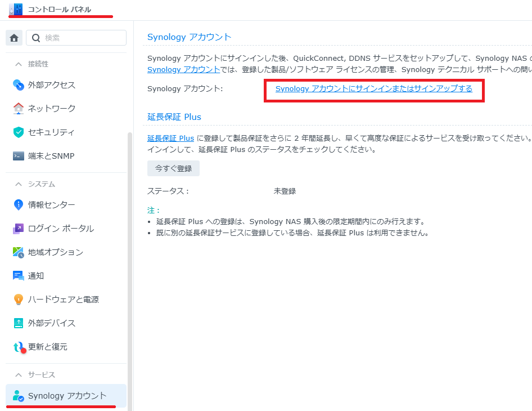Select Synology アカウント sidebar item
Screen dimensions: 532x411
[67, 396]
